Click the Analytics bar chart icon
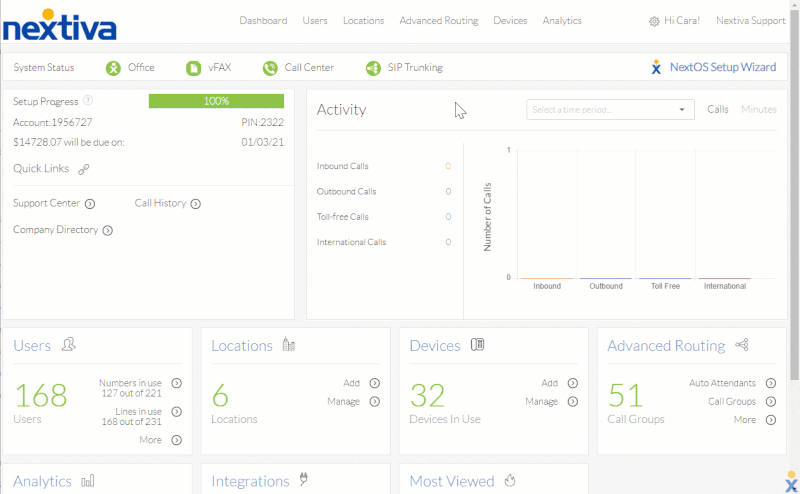 88,480
